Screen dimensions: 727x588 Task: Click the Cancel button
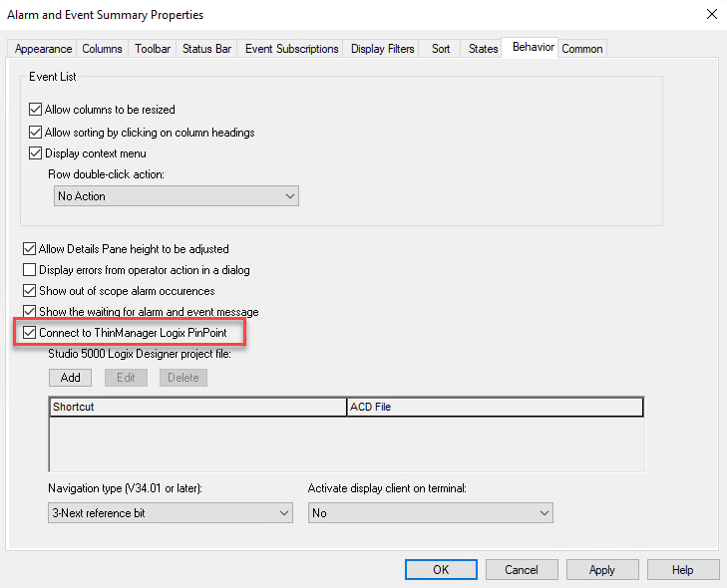(x=522, y=569)
